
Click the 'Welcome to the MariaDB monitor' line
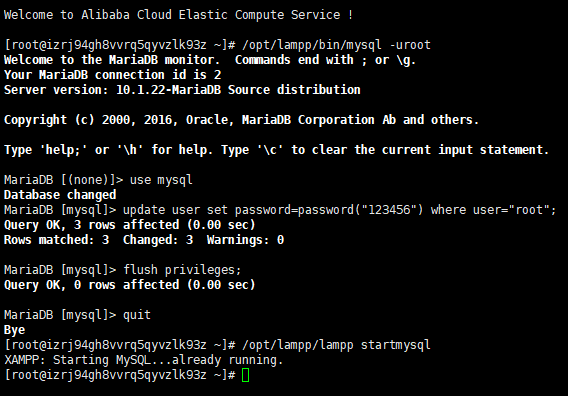210,60
